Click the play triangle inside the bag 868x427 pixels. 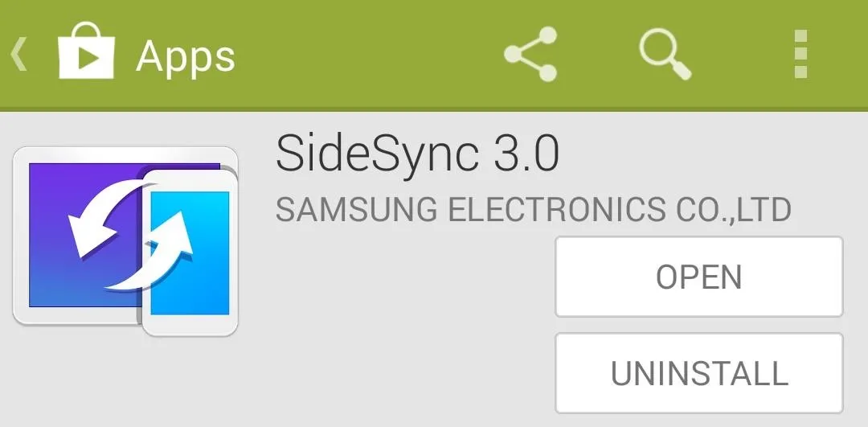(88, 57)
